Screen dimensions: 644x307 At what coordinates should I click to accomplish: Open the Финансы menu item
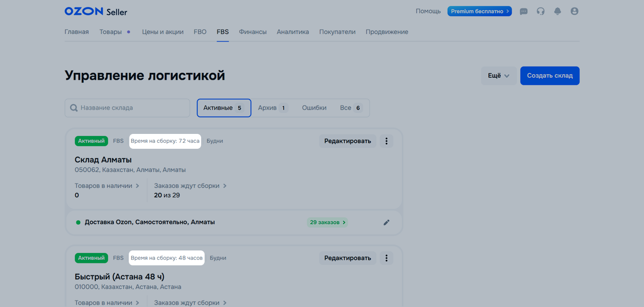[x=253, y=32]
